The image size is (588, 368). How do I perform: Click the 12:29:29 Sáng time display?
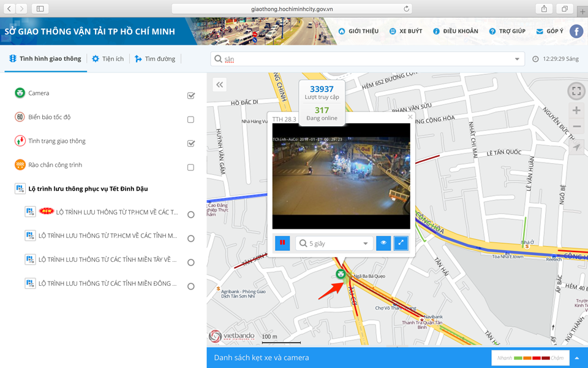(x=560, y=59)
